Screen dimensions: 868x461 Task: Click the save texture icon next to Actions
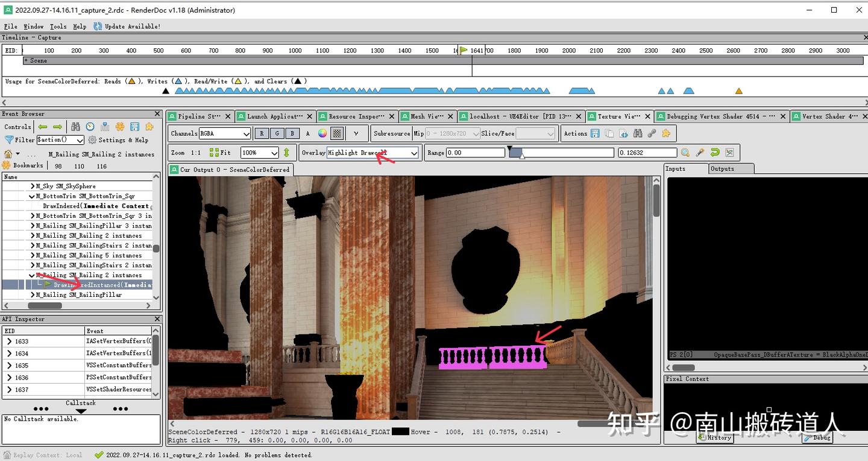[596, 133]
